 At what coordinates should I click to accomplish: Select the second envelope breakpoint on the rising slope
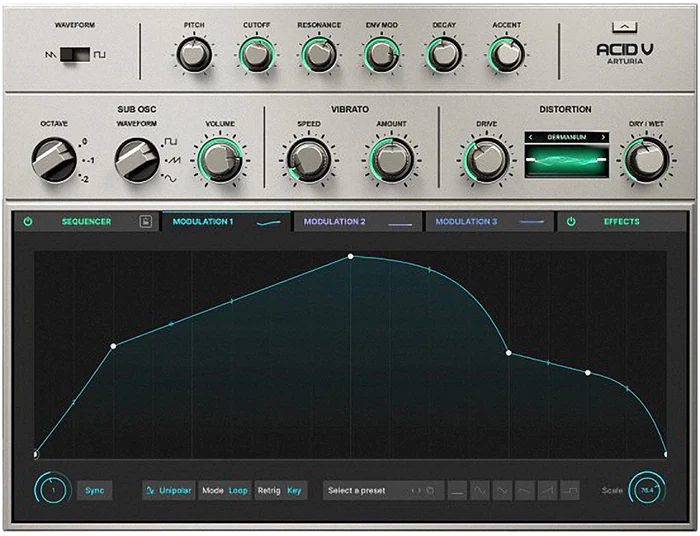click(x=113, y=346)
